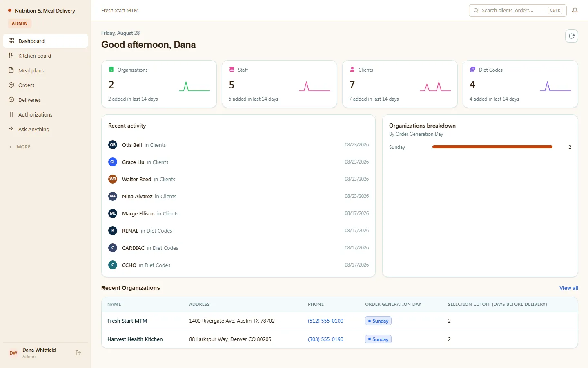The height and width of the screenshot is (368, 588).
Task: Refresh the dashboard with the reload icon
Action: pos(572,36)
